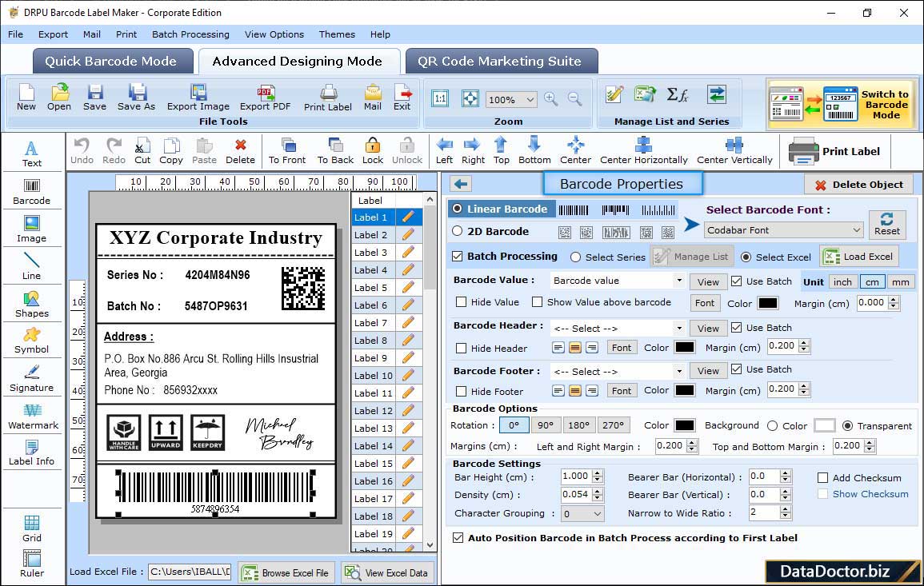Toggle Use Batch for Barcode Value
Screen dimensions: 924x586
click(737, 281)
